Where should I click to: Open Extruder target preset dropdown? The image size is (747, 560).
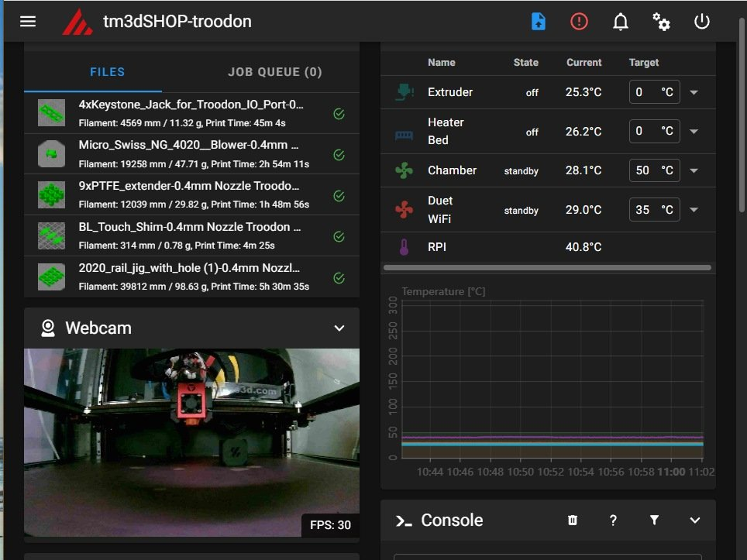coord(694,92)
